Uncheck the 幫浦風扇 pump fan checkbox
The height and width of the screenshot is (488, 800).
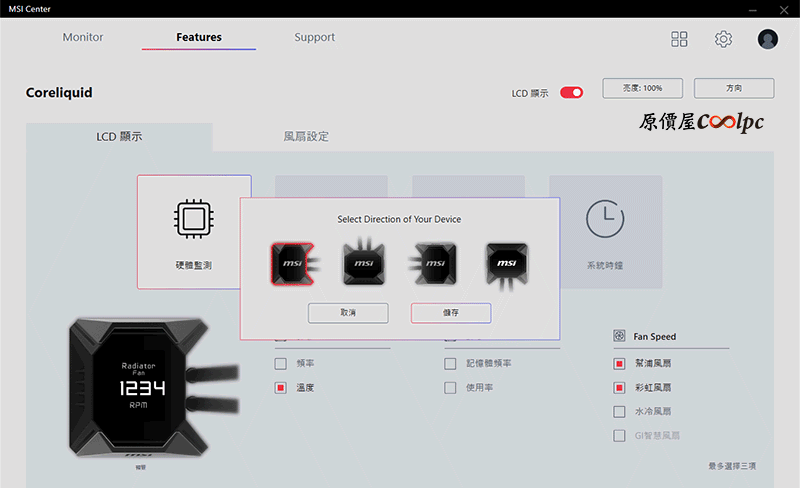point(619,363)
